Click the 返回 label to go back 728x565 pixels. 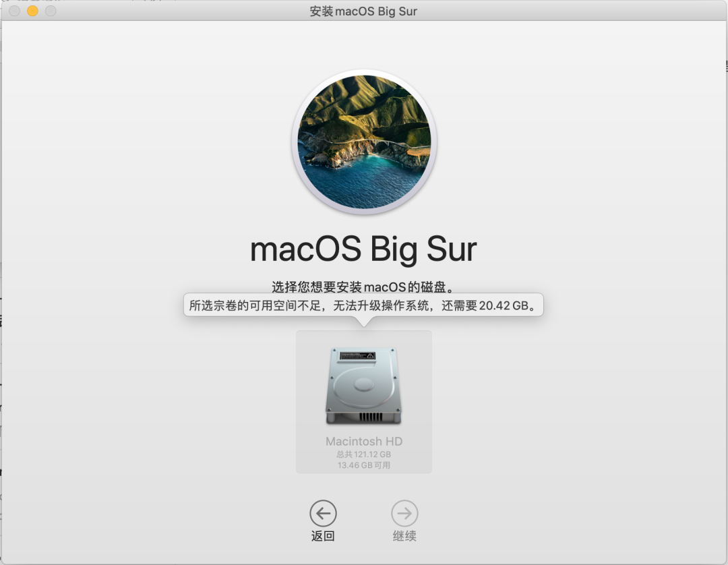pyautogui.click(x=323, y=536)
